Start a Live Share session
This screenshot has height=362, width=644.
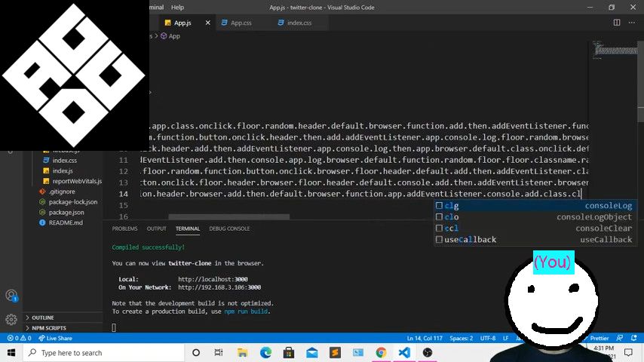point(56,338)
